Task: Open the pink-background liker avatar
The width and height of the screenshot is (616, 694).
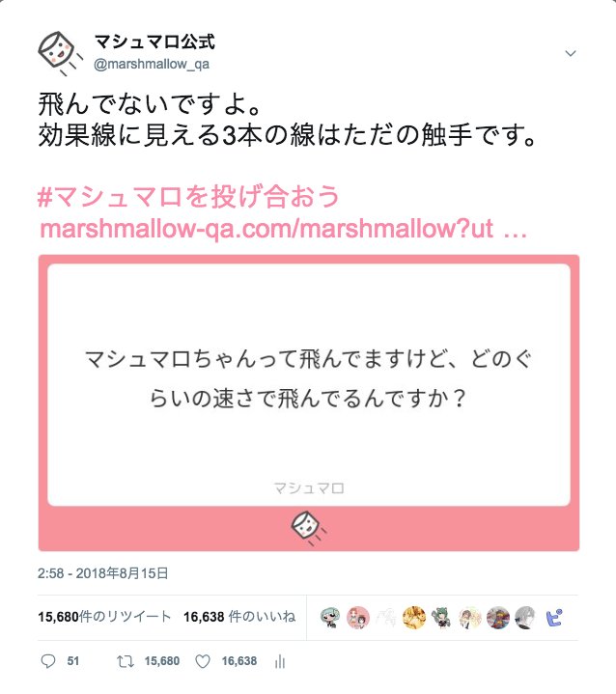Action: [358, 618]
